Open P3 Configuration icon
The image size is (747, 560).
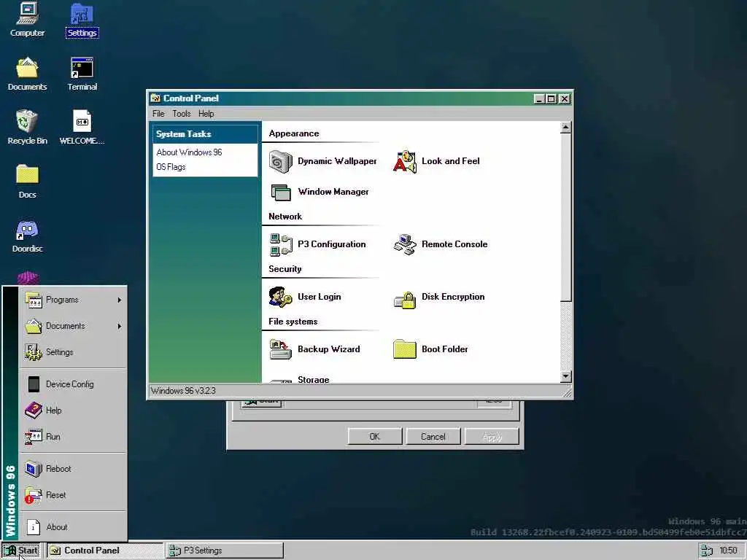coord(281,244)
